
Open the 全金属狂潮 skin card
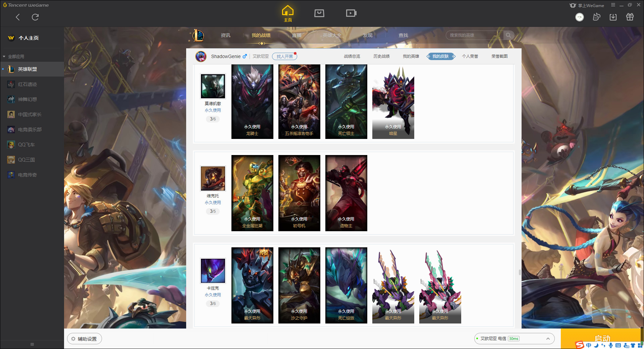[252, 193]
